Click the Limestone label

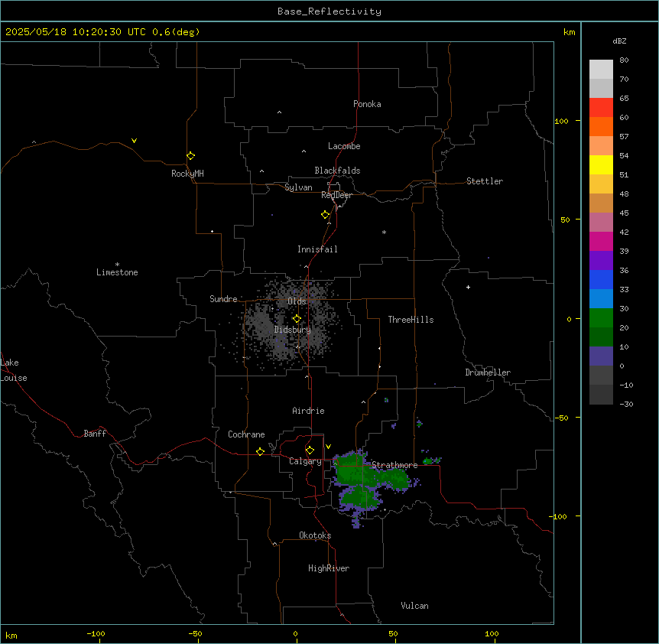[117, 272]
